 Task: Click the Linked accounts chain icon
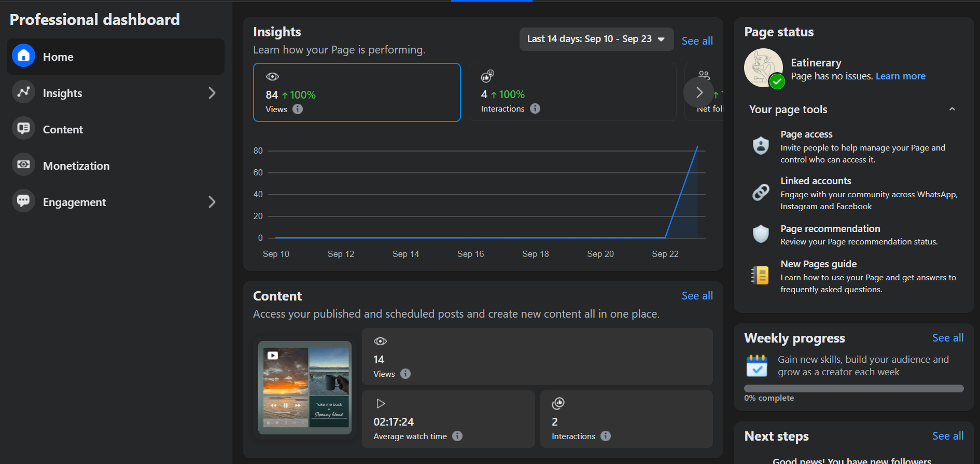761,193
